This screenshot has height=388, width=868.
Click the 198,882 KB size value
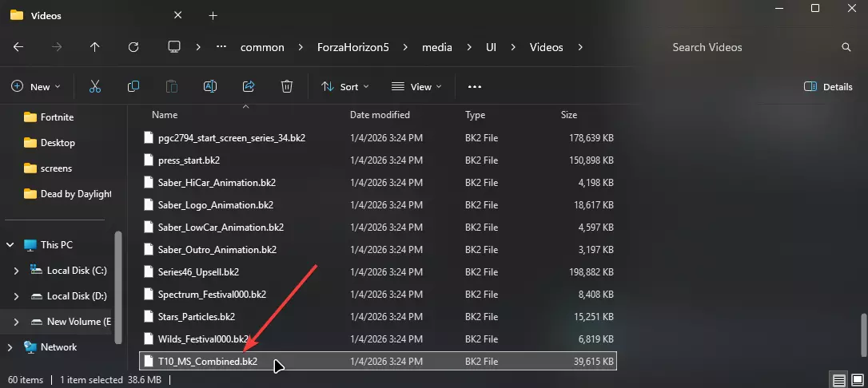tap(591, 272)
